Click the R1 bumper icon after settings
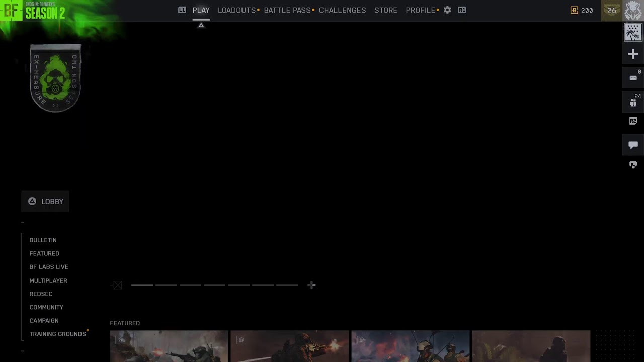This screenshot has height=362, width=644. tap(462, 10)
